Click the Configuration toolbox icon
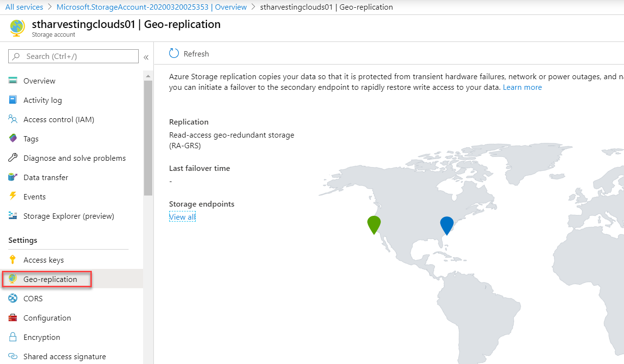624x364 pixels. click(x=13, y=318)
